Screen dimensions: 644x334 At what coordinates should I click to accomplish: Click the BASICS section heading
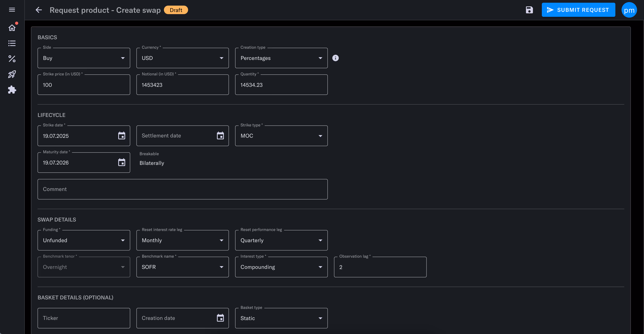(47, 37)
